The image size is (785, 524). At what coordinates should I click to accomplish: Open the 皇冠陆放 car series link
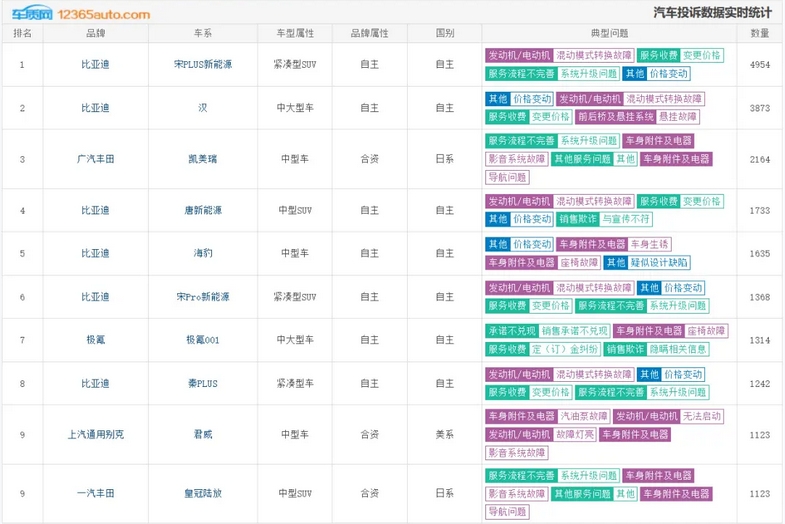203,493
